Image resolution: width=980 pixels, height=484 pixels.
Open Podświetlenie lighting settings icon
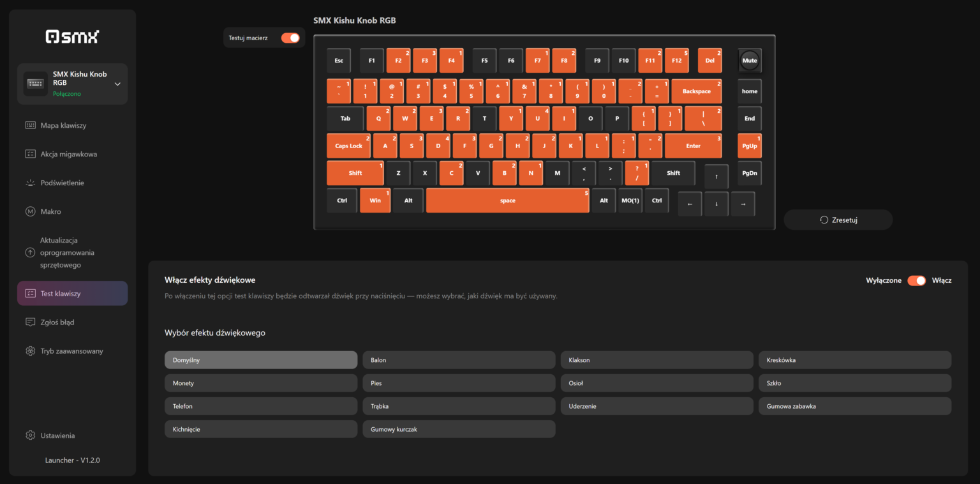(30, 183)
